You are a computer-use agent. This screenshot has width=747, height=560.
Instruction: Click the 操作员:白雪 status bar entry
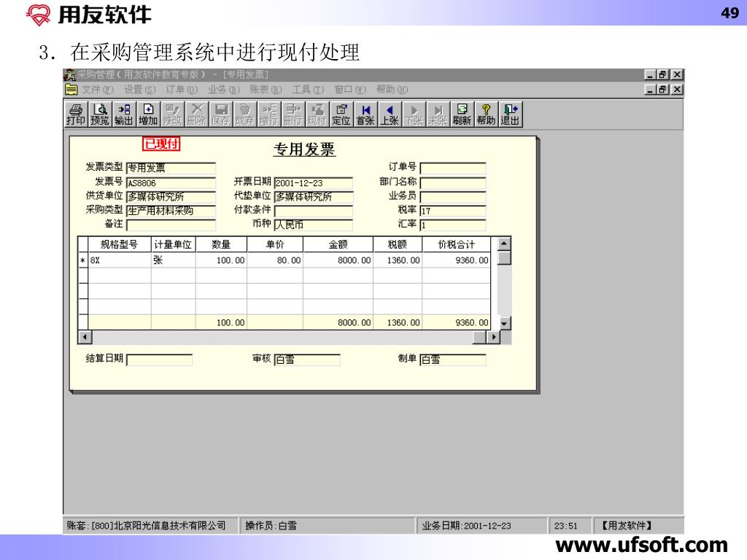tap(328, 526)
